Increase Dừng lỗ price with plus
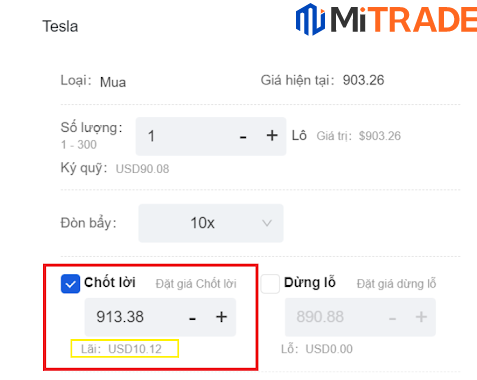This screenshot has height=380, width=477. click(x=421, y=317)
